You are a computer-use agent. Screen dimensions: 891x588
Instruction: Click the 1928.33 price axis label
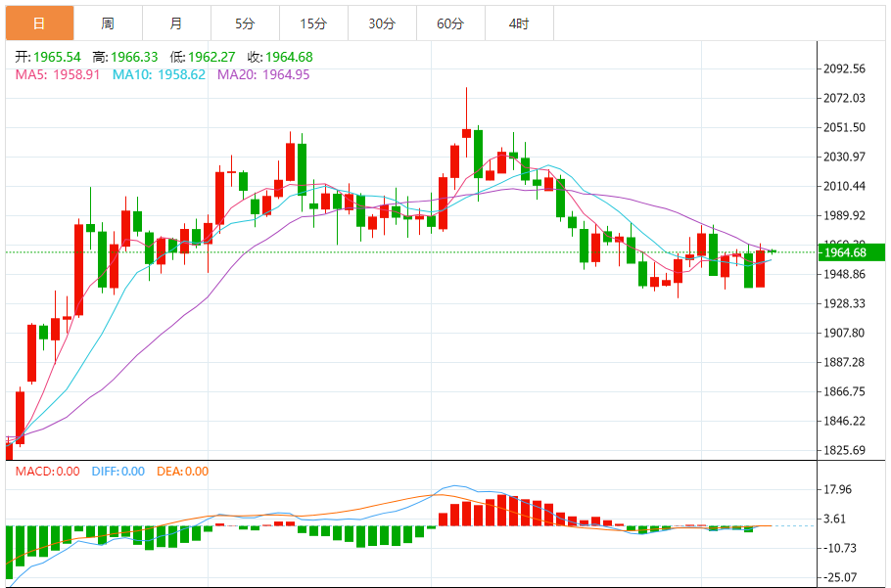click(x=844, y=303)
